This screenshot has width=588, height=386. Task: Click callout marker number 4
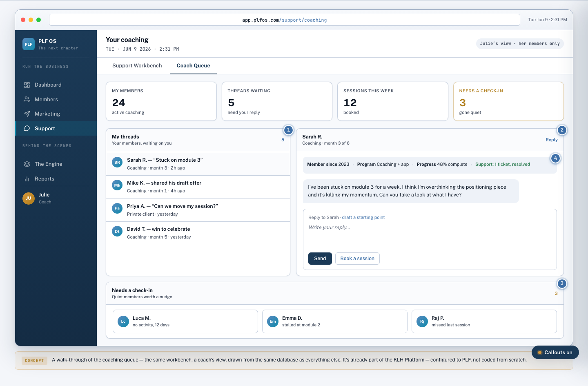555,158
